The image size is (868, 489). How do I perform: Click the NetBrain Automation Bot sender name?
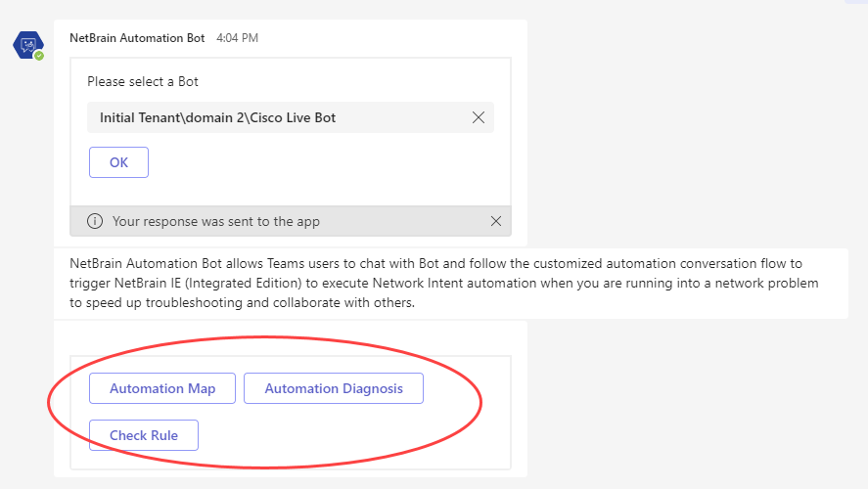point(137,38)
